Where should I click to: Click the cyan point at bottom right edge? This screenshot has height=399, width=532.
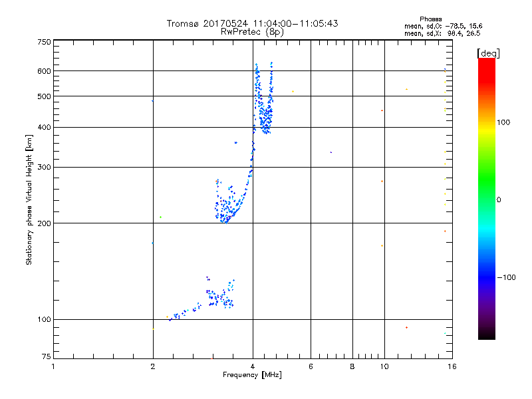pos(445,334)
